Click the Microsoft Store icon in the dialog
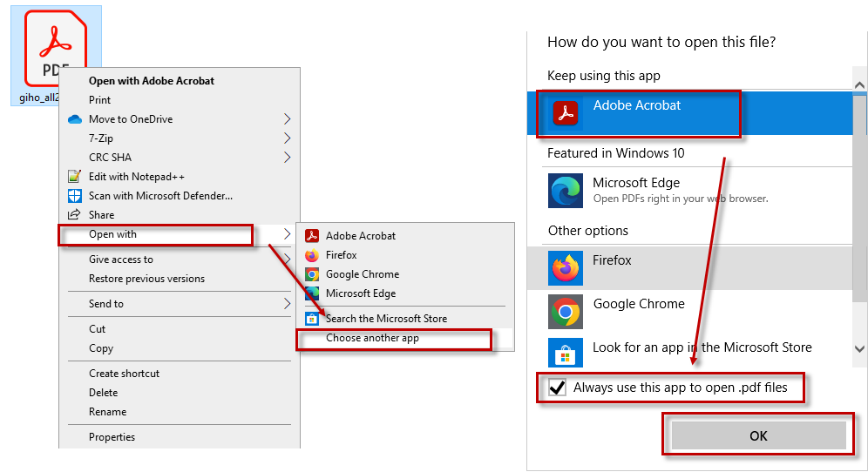 point(566,353)
